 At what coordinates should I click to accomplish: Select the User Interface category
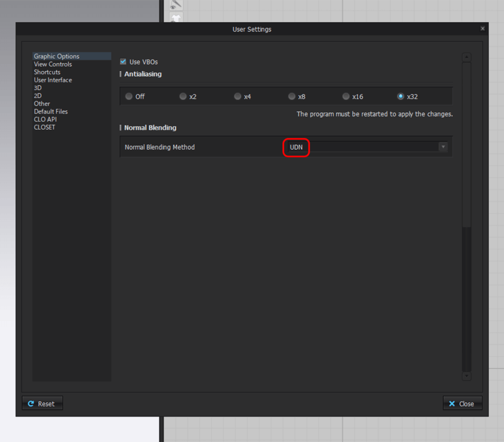[53, 79]
